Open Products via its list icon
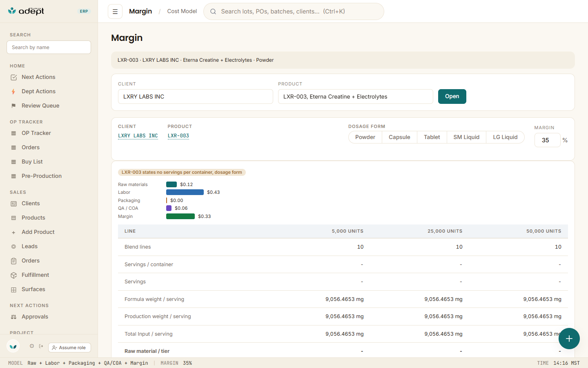Screen dimensions: 588x368 click(x=13, y=218)
